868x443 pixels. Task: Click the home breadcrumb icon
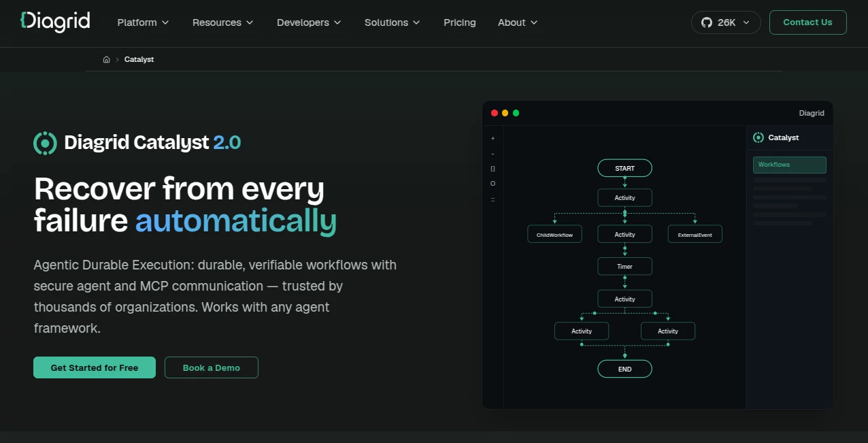tap(106, 60)
